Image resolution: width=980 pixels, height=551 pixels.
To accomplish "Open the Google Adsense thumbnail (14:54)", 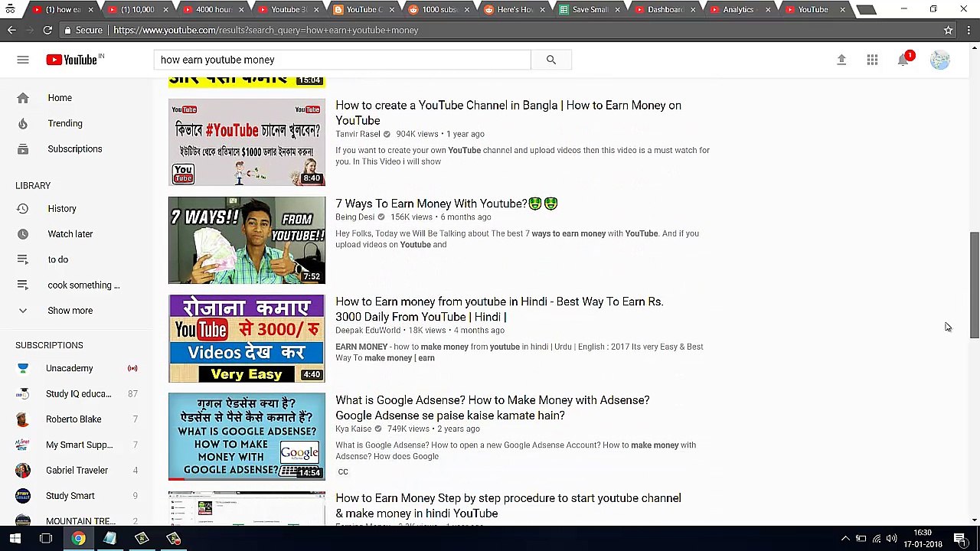I will click(x=247, y=436).
